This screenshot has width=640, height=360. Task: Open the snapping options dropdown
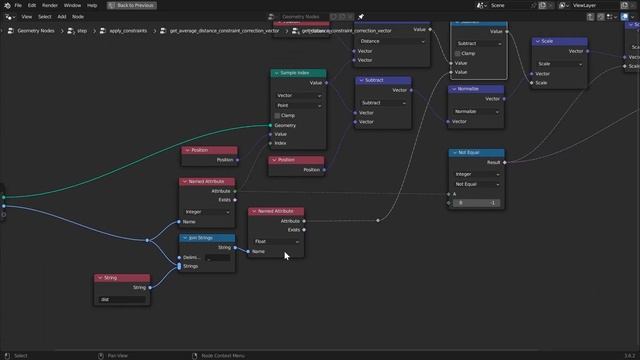(x=611, y=17)
